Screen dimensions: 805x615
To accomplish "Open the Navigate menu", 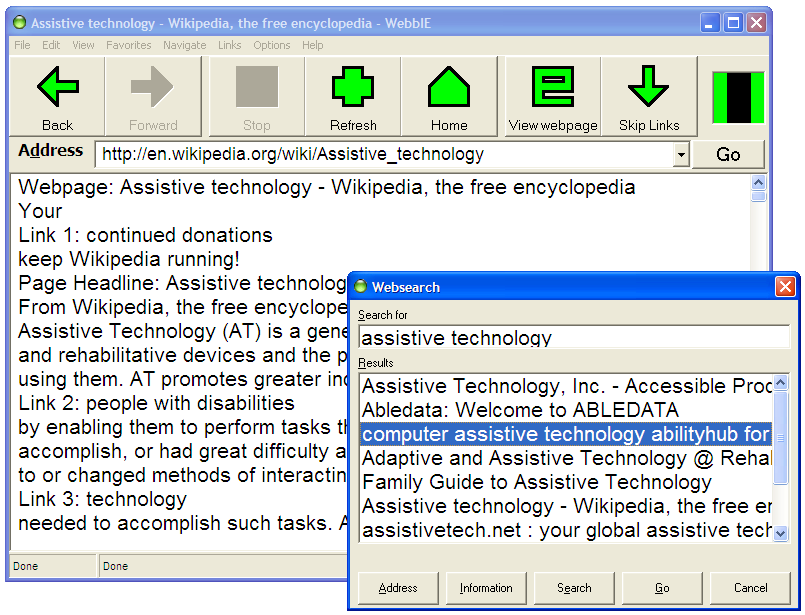I will pyautogui.click(x=185, y=45).
